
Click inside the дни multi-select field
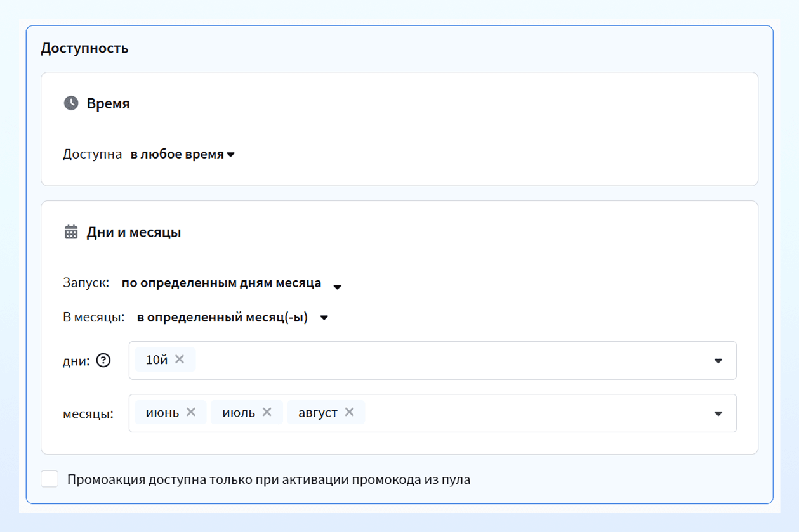click(x=433, y=361)
